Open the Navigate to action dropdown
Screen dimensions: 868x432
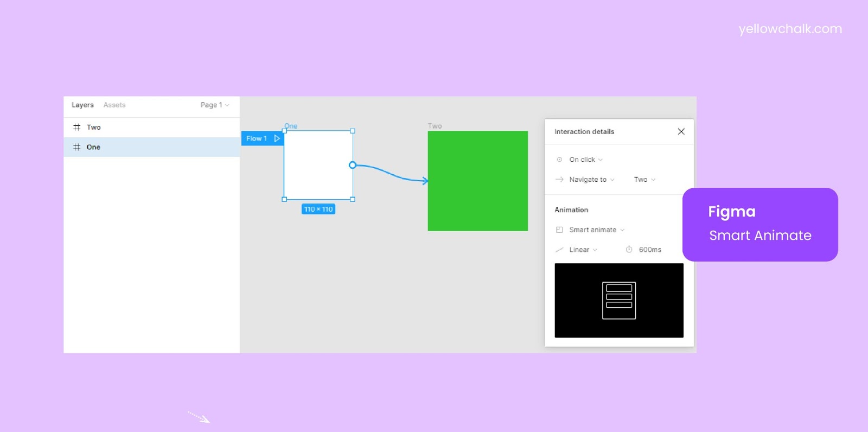(x=592, y=180)
